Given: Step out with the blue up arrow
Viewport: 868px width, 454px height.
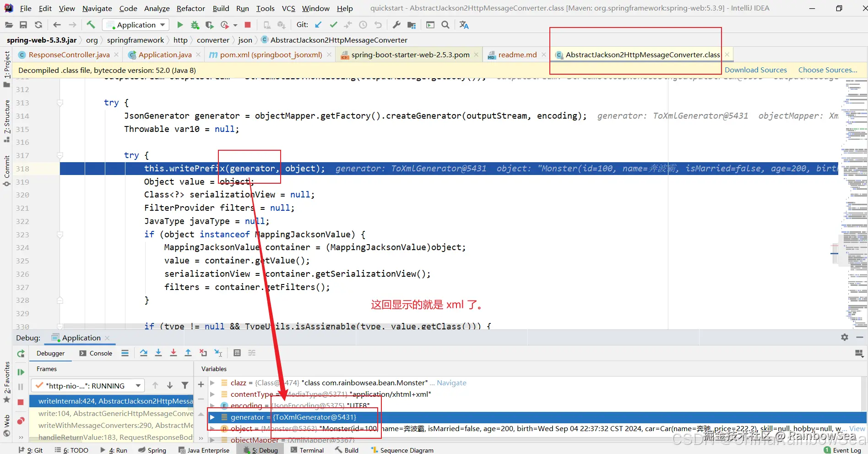Looking at the screenshot, I should pos(188,353).
